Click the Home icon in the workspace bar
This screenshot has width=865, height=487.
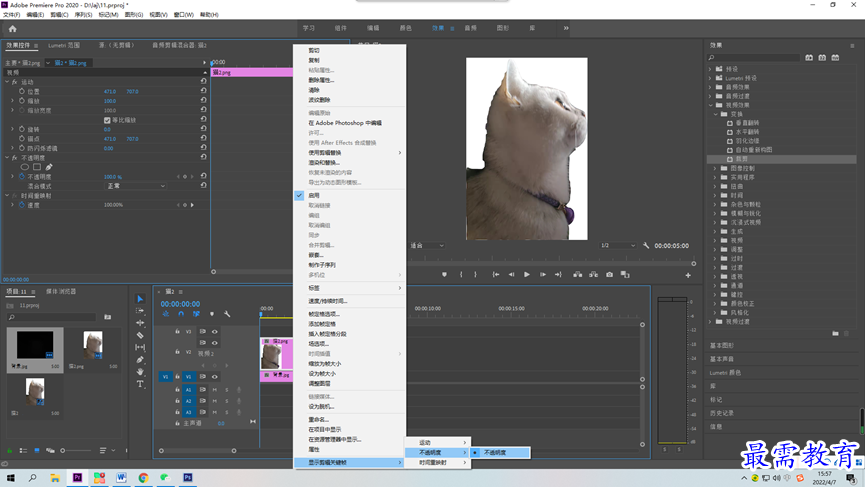[x=13, y=29]
